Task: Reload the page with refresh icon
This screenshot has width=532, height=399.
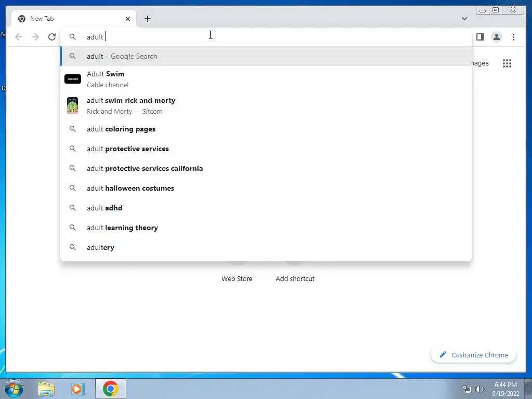Action: click(x=52, y=37)
